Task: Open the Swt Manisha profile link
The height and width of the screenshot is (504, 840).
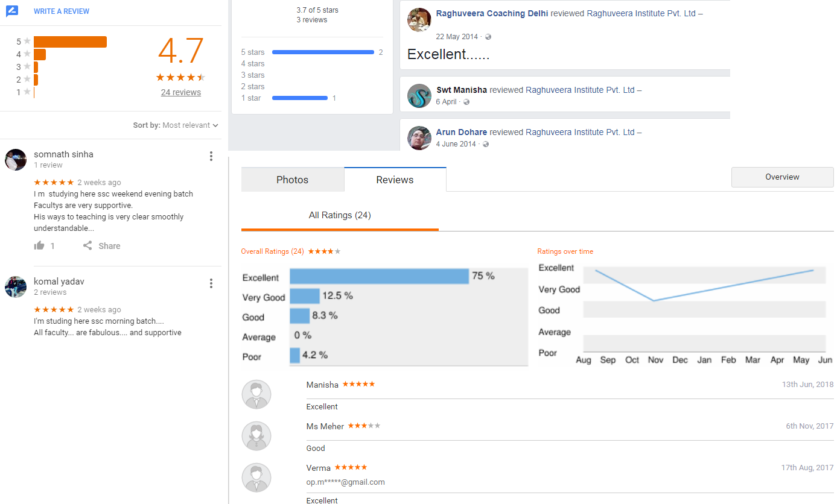Action: (x=462, y=90)
